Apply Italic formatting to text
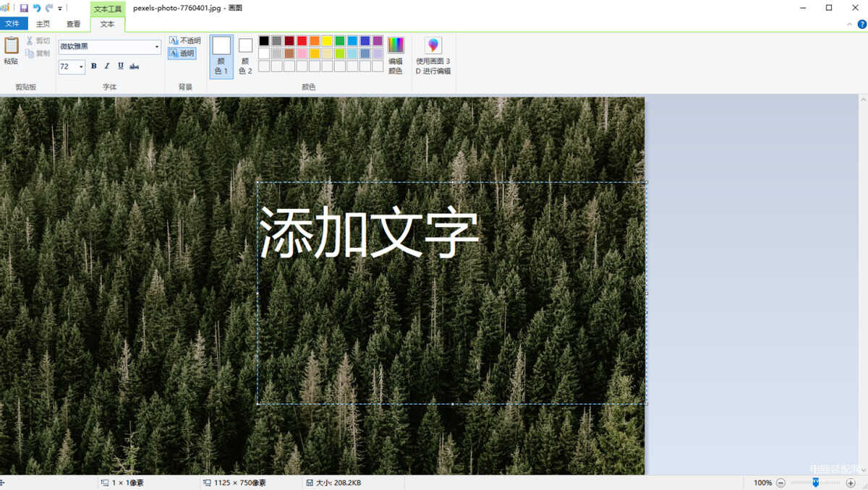Image resolution: width=868 pixels, height=490 pixels. click(107, 66)
